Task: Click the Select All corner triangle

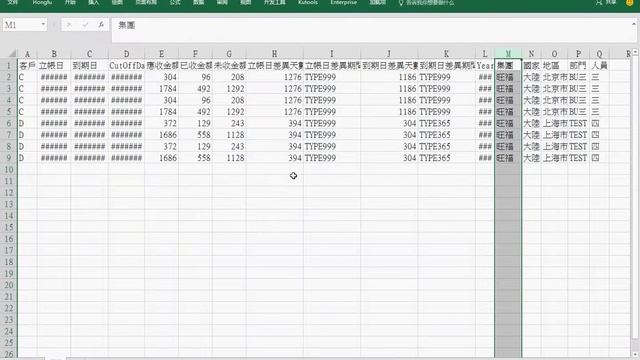Action: [x=12, y=54]
